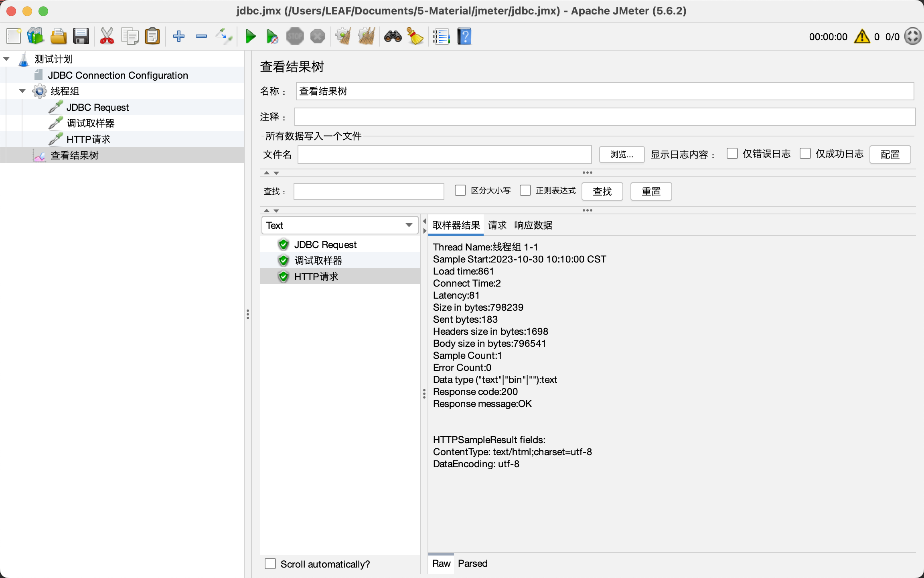The image size is (924, 578).
Task: Collapse the 线程组 tree arrow
Action: [x=22, y=91]
